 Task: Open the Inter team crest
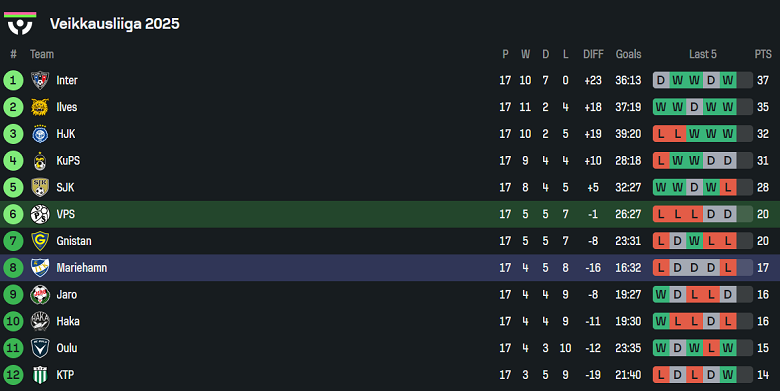[40, 80]
